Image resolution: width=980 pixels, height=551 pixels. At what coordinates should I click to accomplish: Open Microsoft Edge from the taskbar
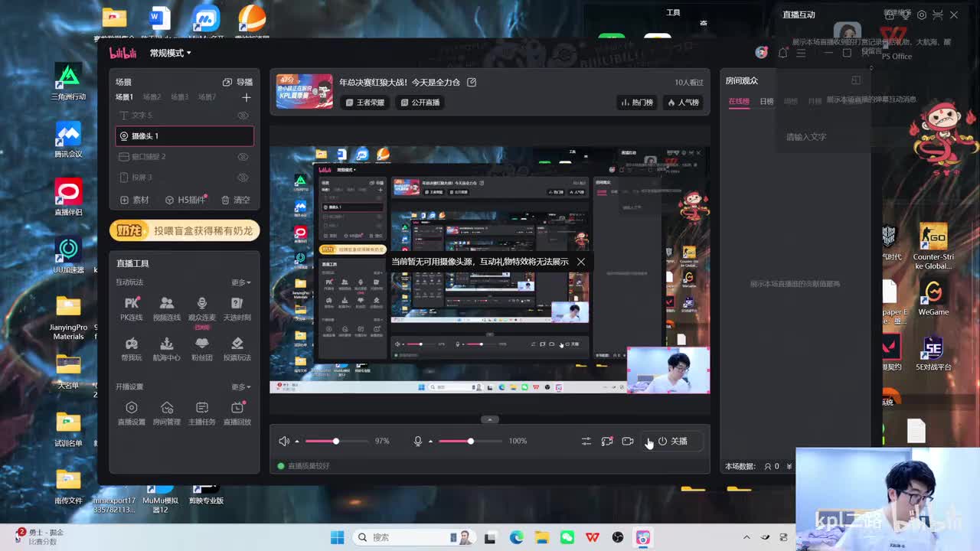tap(517, 537)
